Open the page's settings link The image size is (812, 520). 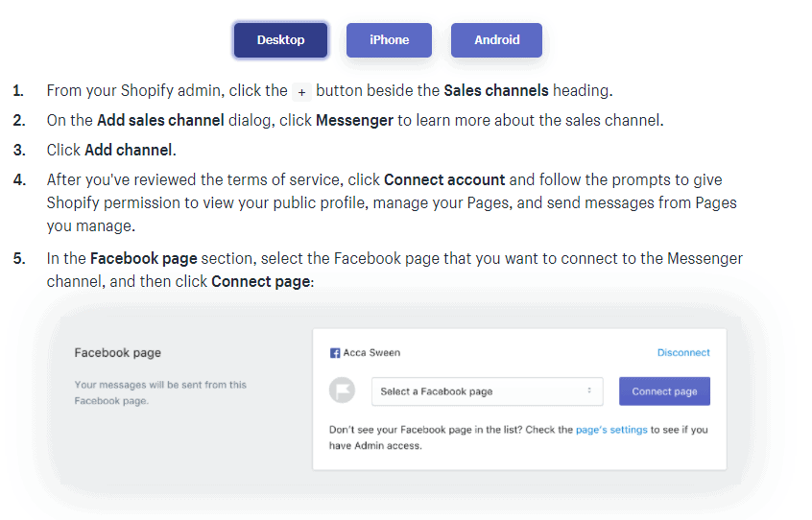611,430
